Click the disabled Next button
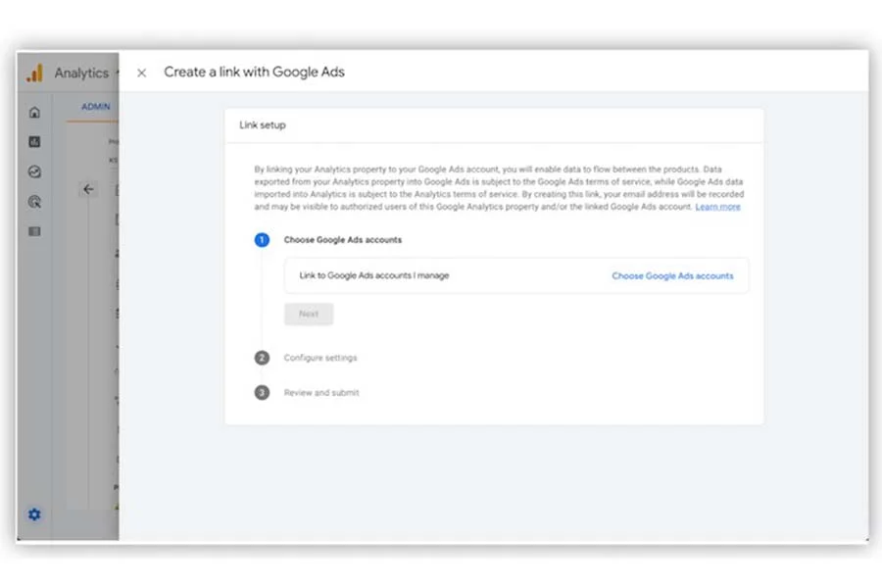The width and height of the screenshot is (882, 588). click(309, 314)
